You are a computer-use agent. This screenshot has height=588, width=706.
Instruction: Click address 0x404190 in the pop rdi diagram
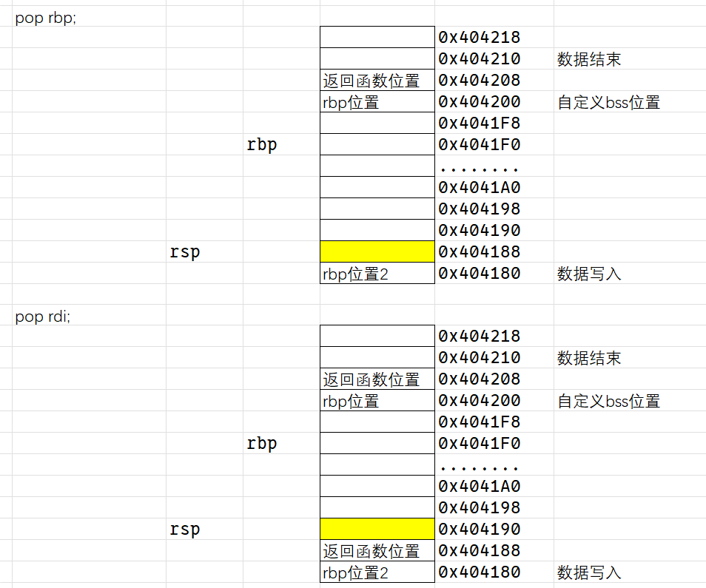pyautogui.click(x=479, y=529)
